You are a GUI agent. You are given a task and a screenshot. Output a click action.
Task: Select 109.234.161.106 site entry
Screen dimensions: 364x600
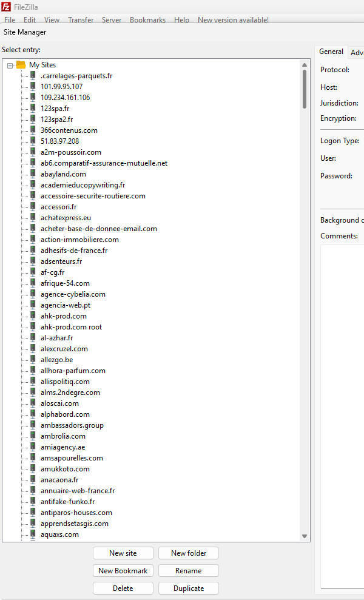pos(66,98)
